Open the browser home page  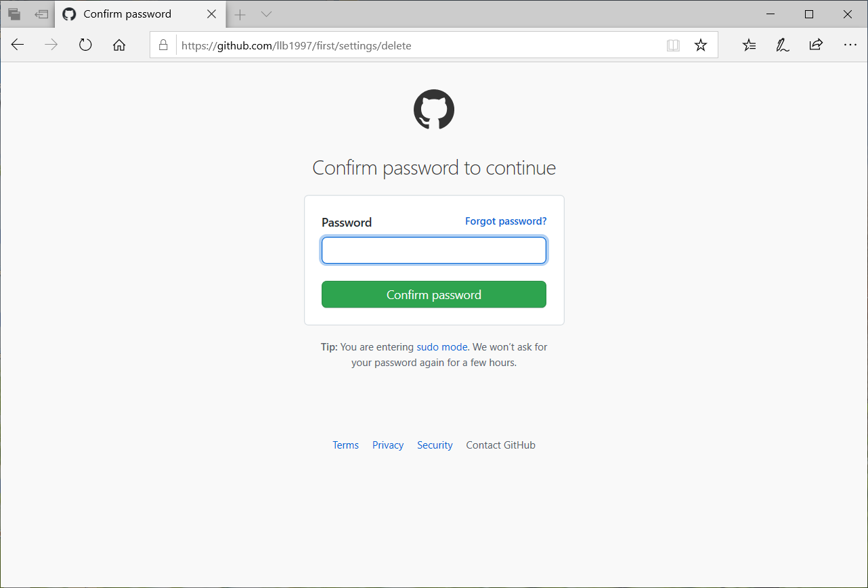pyautogui.click(x=119, y=45)
